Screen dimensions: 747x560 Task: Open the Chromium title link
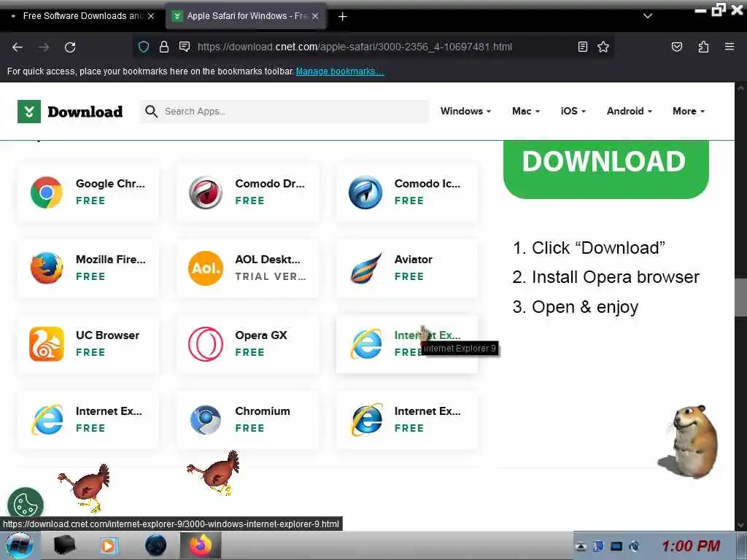pyautogui.click(x=263, y=411)
